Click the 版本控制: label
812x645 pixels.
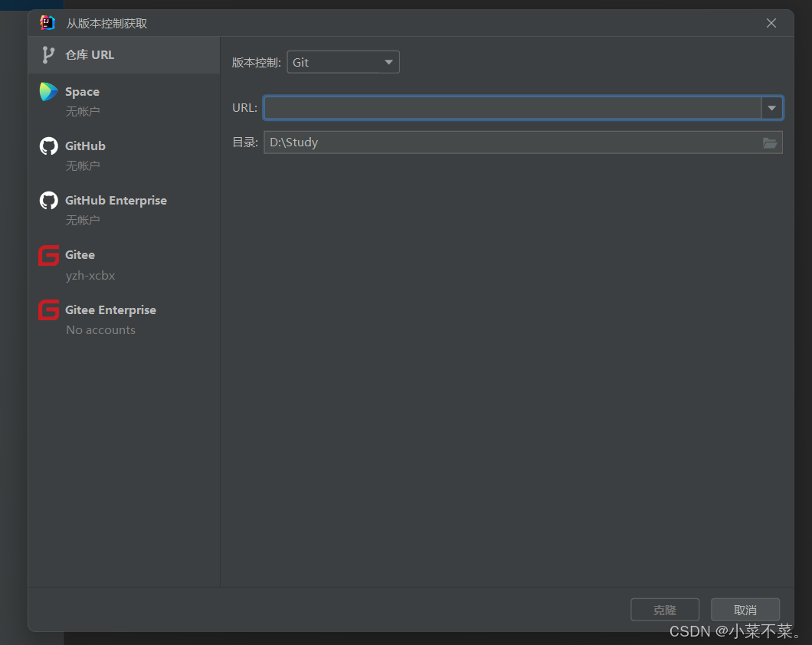tap(257, 63)
